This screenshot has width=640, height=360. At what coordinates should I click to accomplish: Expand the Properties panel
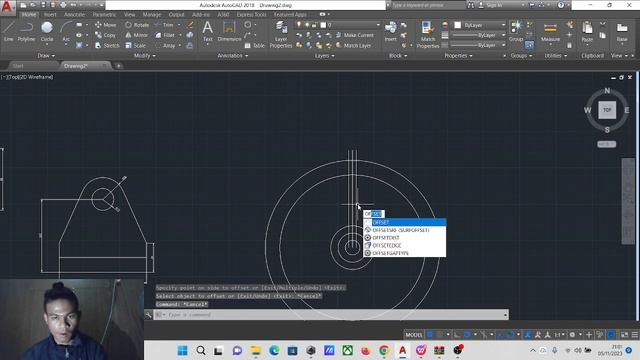458,56
